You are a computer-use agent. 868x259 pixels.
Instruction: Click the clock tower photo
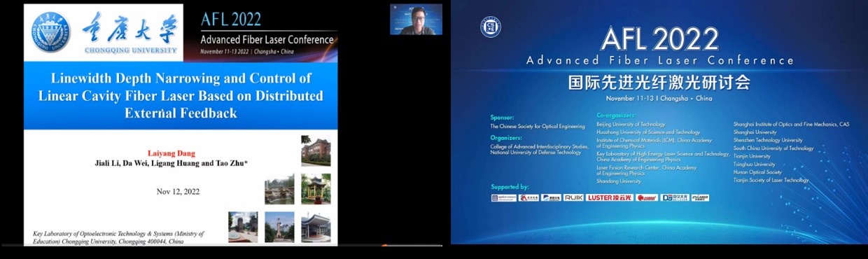[279, 227]
